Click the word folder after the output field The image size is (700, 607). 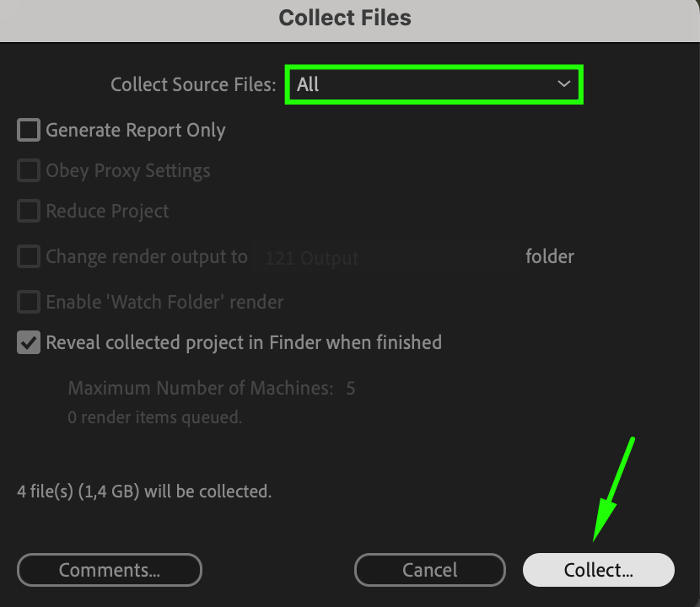tap(550, 256)
